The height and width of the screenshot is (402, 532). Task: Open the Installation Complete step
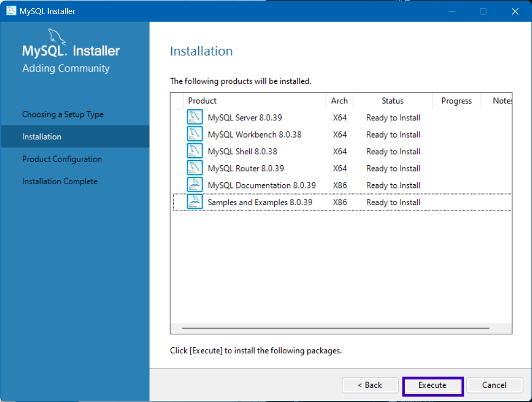(x=60, y=181)
